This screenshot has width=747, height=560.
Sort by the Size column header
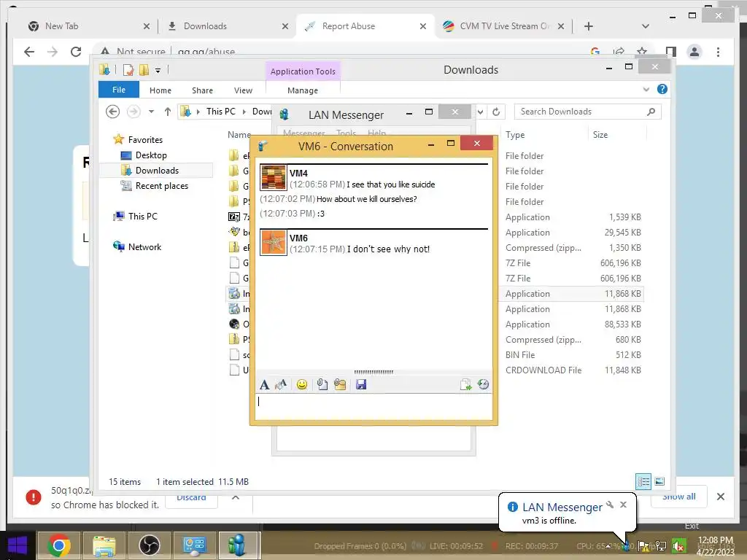[600, 135]
